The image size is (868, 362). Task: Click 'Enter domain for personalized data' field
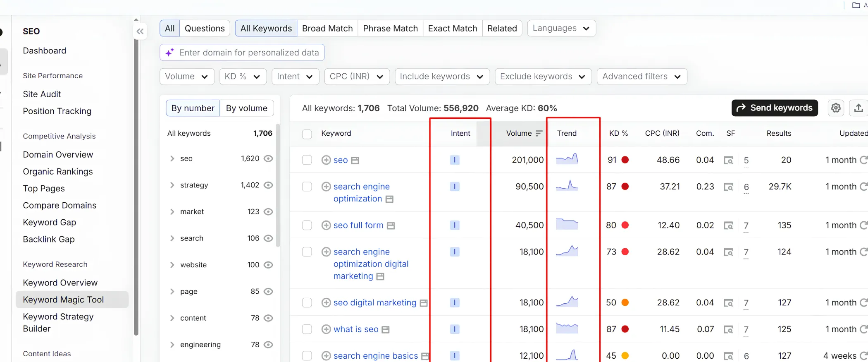pos(242,53)
